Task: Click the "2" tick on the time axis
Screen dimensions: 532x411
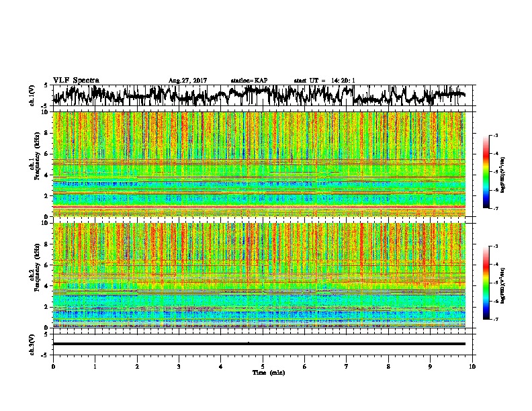Action: point(137,367)
